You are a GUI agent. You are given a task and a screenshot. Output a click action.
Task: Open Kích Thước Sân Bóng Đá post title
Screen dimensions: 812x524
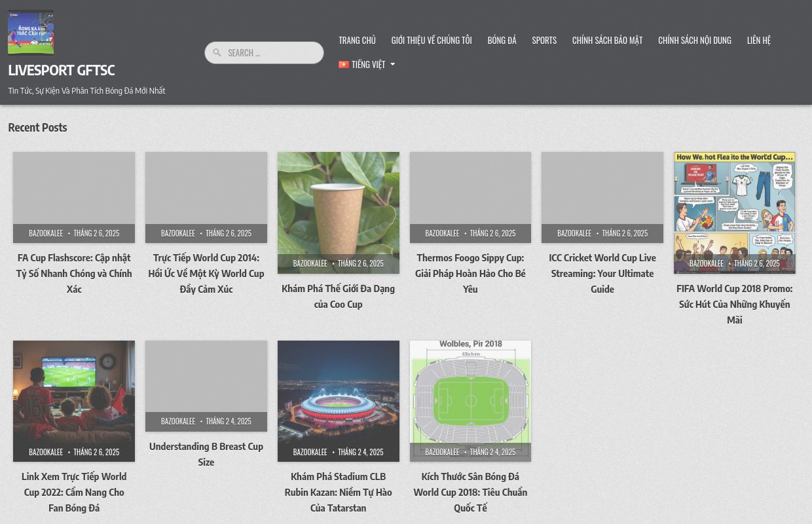point(470,492)
